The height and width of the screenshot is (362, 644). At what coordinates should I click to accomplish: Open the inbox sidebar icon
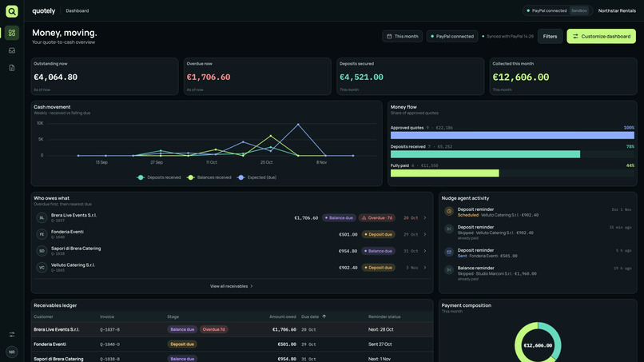tap(11, 50)
